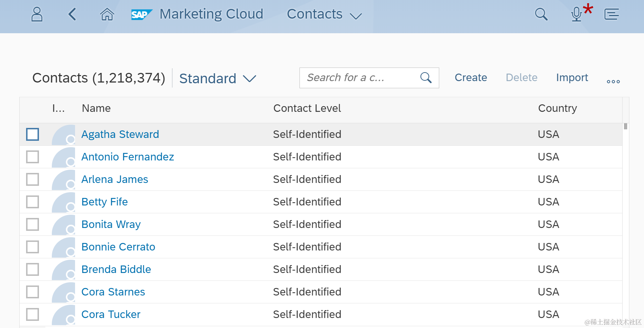The image size is (644, 328).
Task: Open the user profile icon
Action: (37, 14)
